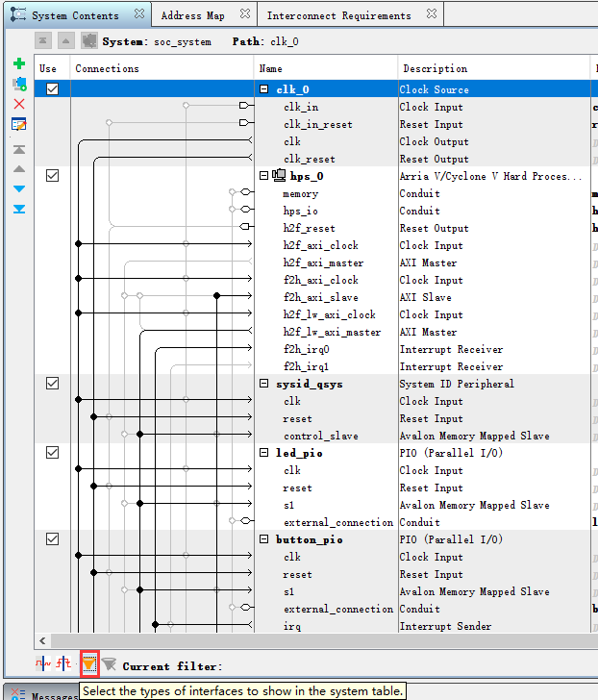Click the Description column header

tap(493, 68)
